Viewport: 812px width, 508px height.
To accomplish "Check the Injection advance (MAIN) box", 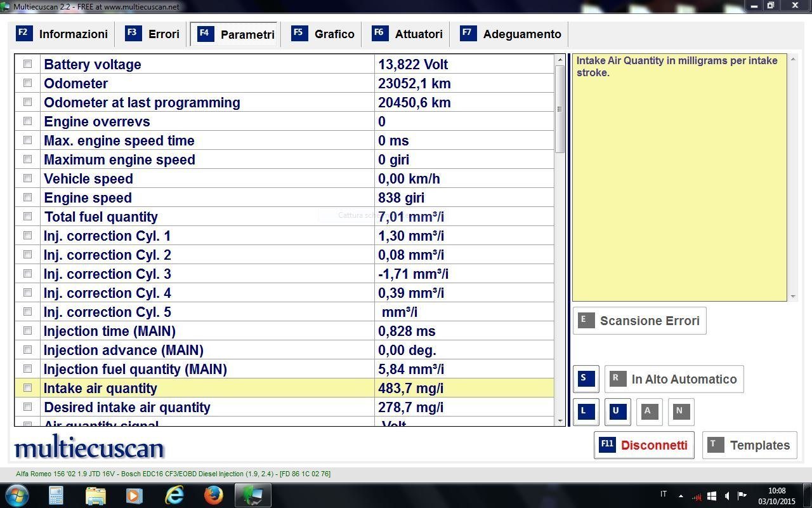I will [27, 350].
